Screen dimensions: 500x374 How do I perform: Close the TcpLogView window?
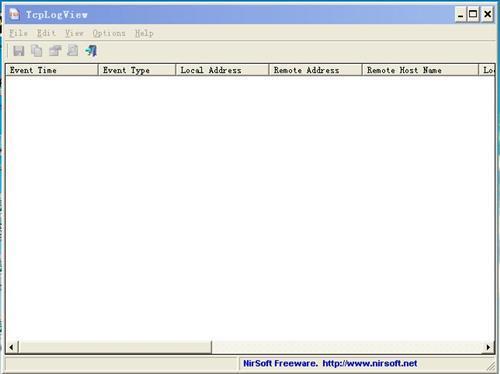(487, 14)
